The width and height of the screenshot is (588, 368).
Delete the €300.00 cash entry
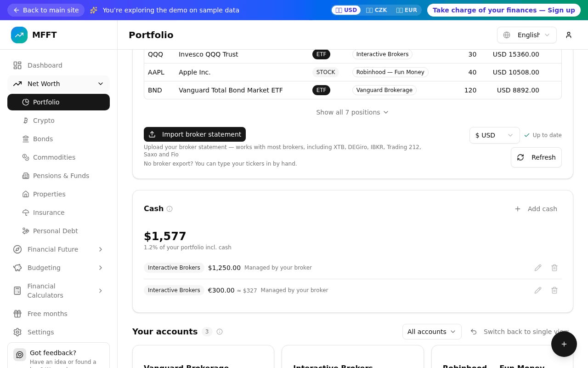tap(554, 290)
